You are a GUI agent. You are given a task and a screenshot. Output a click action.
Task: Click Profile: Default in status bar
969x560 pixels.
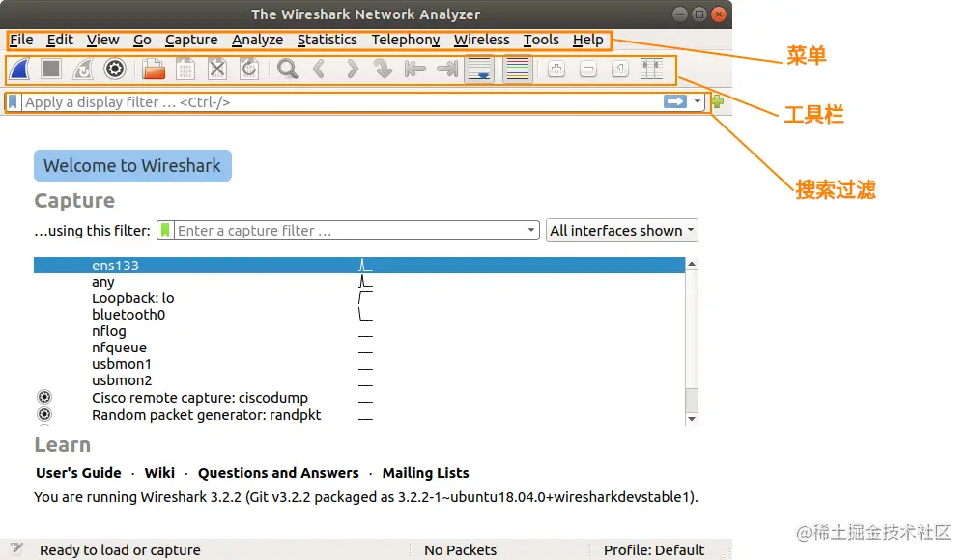(x=654, y=549)
